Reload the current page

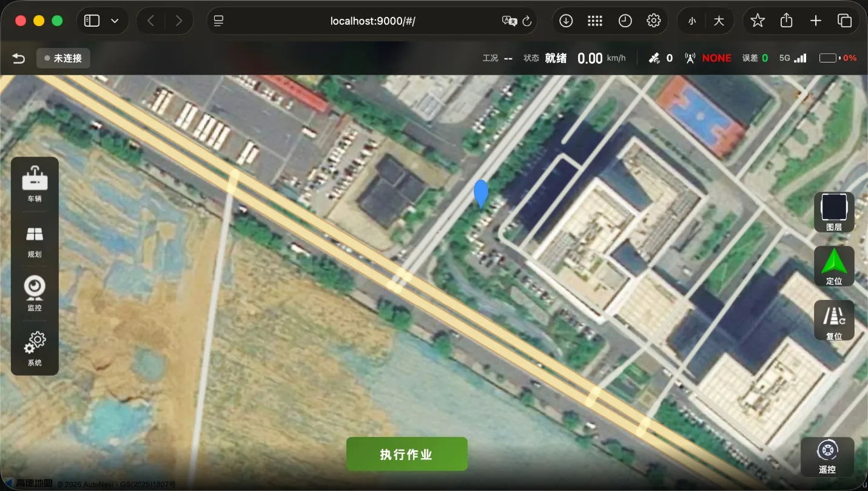[x=527, y=21]
